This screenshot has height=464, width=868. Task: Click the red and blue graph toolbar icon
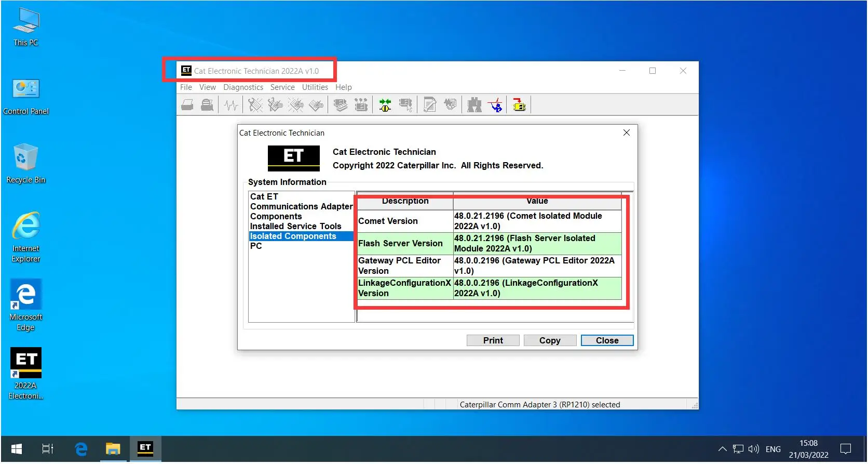tap(496, 105)
